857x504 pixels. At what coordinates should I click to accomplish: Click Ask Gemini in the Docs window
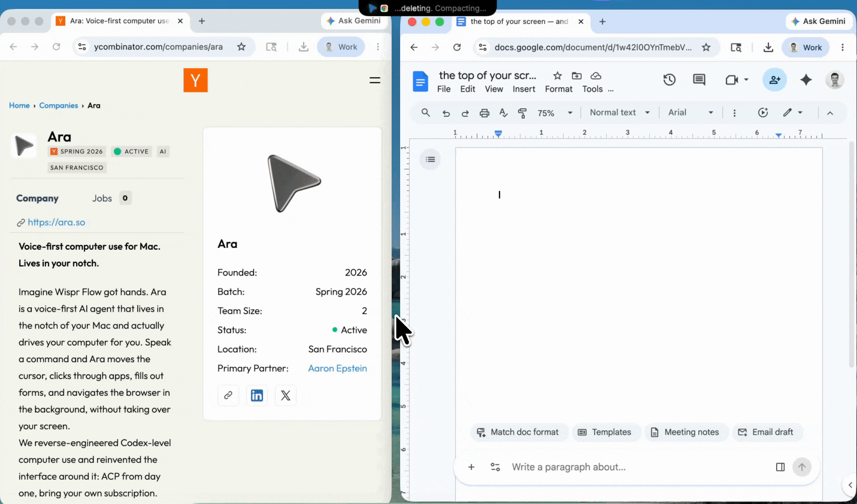pyautogui.click(x=819, y=21)
